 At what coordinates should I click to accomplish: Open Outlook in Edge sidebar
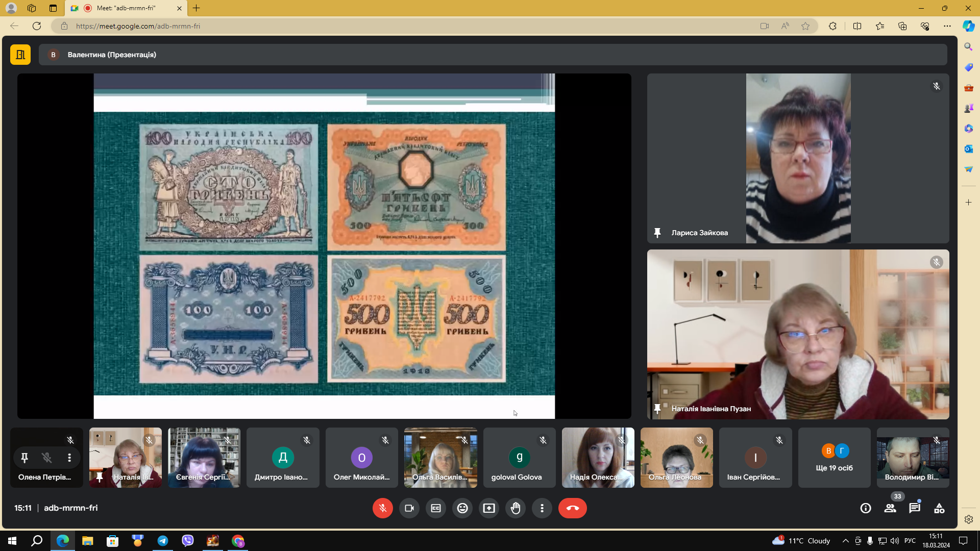(968, 149)
